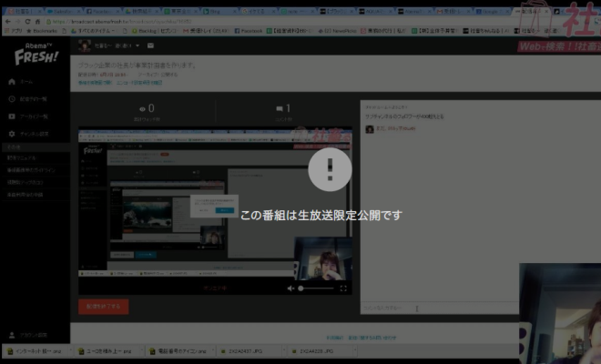Viewport: 601px width, 364px height.
Task: Reload the page with browser refresh button
Action: [x=26, y=20]
